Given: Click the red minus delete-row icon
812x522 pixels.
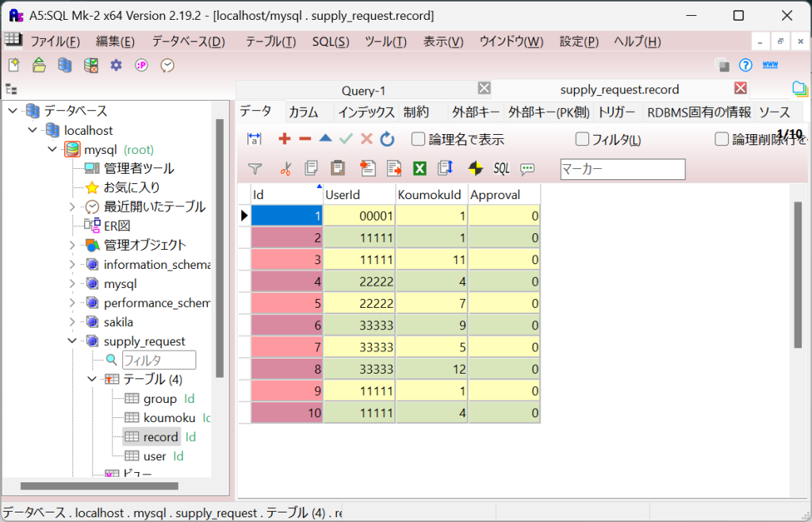Looking at the screenshot, I should [x=305, y=139].
